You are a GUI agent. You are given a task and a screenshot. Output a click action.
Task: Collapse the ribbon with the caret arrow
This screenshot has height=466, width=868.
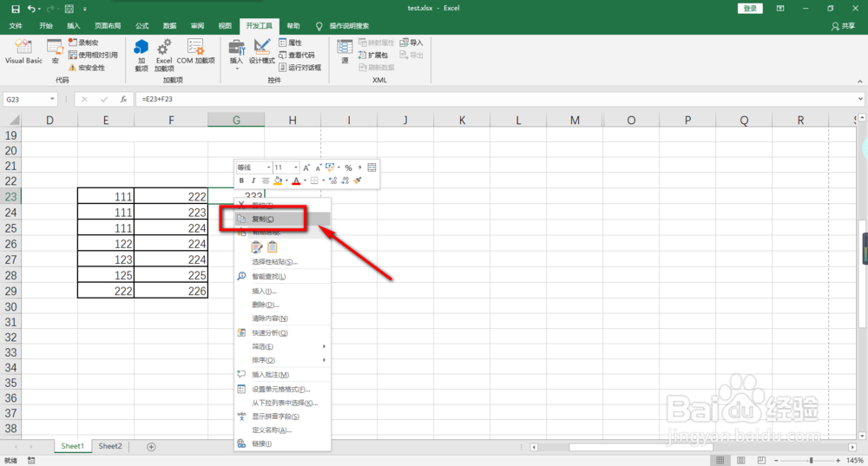pos(859,82)
